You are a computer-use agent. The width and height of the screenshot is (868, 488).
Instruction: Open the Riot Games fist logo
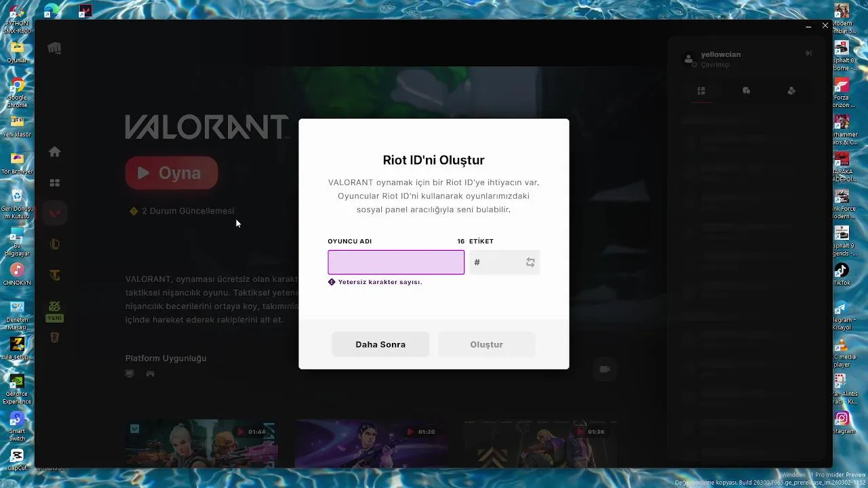pos(54,48)
